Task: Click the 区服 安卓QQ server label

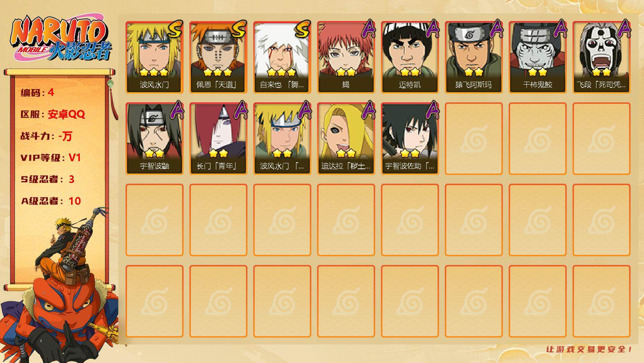Action: click(53, 114)
